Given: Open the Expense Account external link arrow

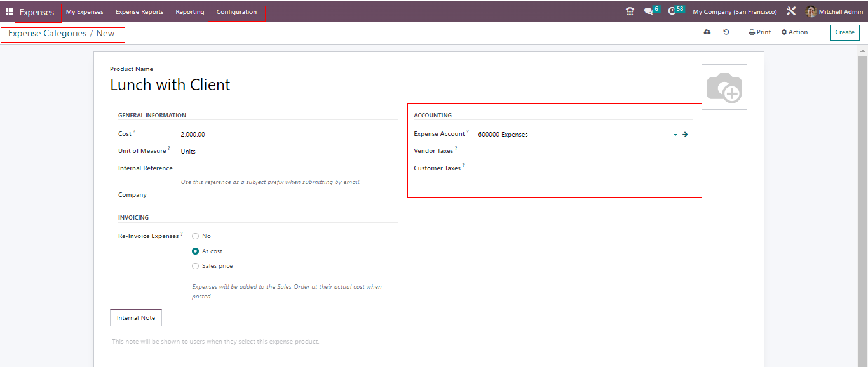Looking at the screenshot, I should [685, 135].
